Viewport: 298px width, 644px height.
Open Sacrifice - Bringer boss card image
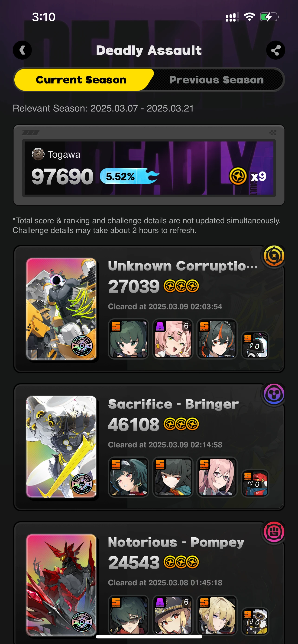[x=61, y=447]
